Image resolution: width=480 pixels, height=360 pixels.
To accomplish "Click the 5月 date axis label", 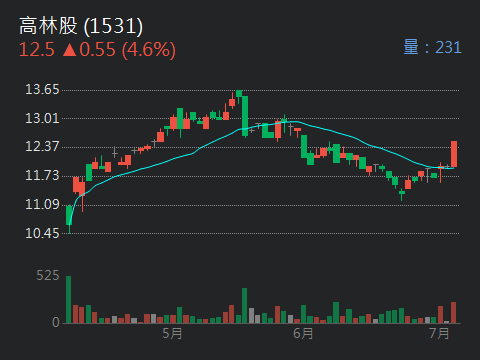I will coord(172,333).
